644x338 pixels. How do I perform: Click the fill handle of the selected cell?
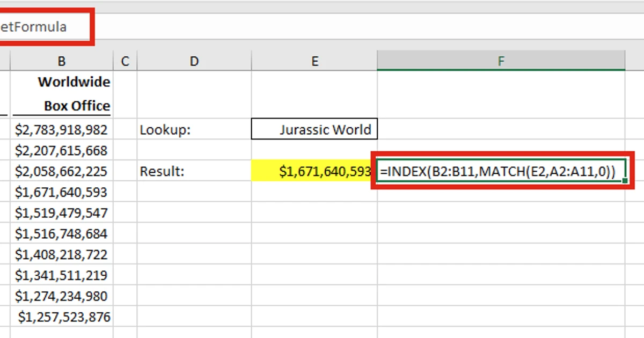[625, 181]
